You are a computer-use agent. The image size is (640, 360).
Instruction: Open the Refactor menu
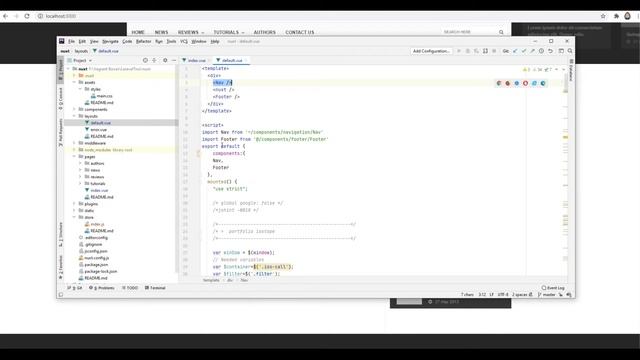click(143, 42)
